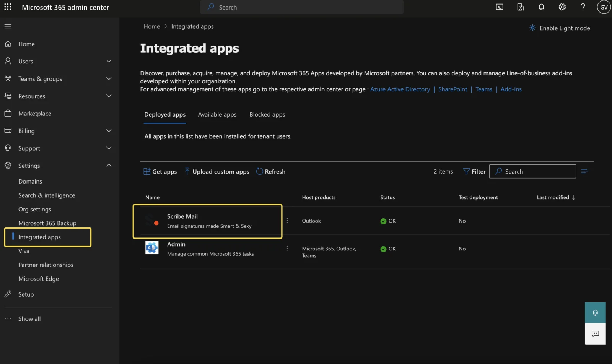Sort by Last modified column
The width and height of the screenshot is (612, 364).
tap(556, 197)
